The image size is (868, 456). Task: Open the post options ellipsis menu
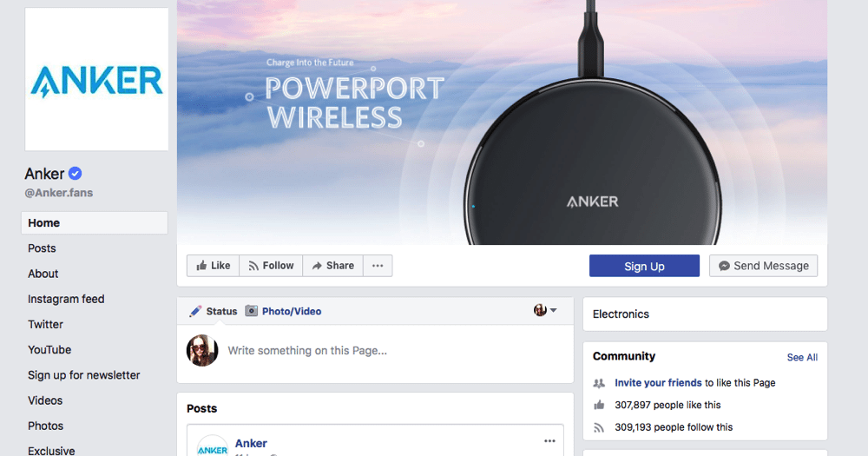pyautogui.click(x=549, y=441)
